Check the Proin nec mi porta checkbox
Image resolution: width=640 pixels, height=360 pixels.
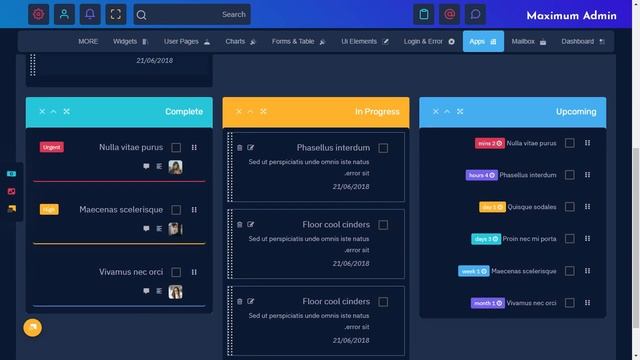(569, 239)
